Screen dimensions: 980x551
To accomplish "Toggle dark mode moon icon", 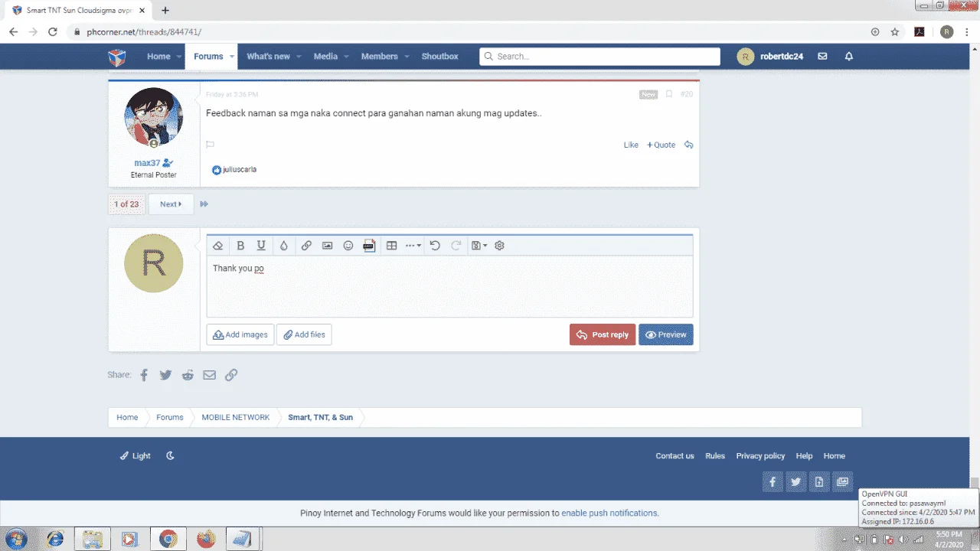I will (x=171, y=456).
